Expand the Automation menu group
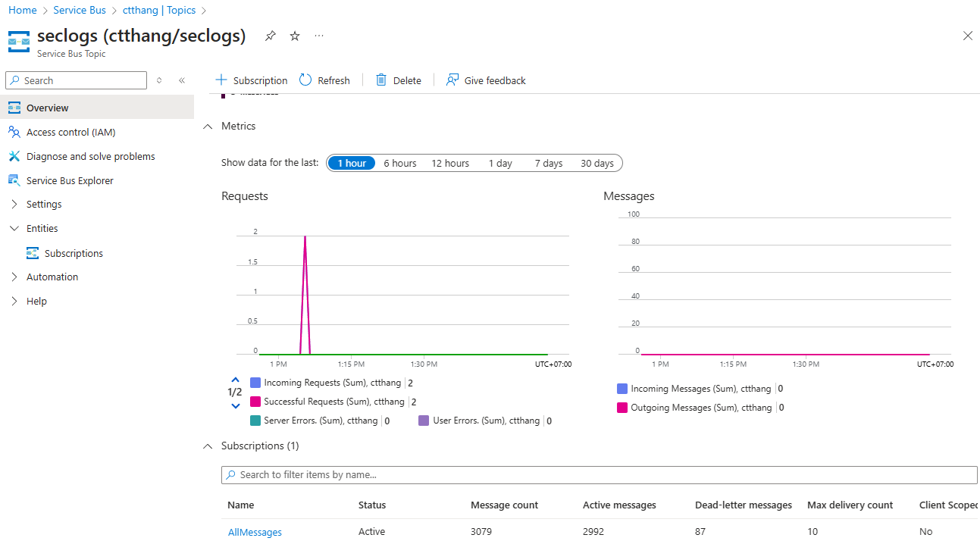The width and height of the screenshot is (980, 541). 52,277
